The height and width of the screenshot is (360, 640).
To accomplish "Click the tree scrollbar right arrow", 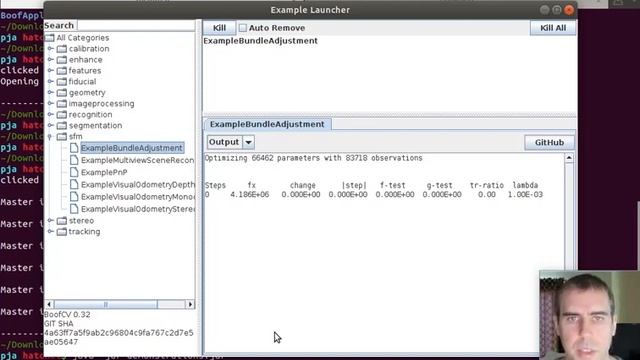I will [x=190, y=304].
